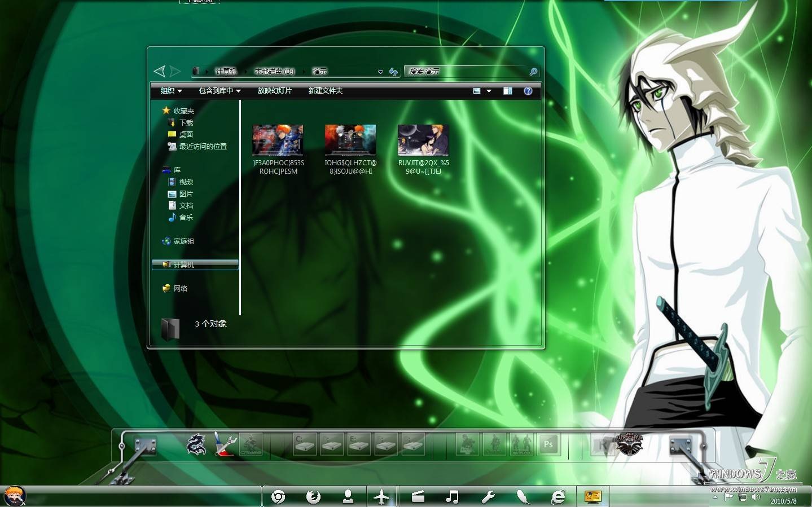Launch Internet Explorer from the taskbar
Image resolution: width=812 pixels, height=507 pixels.
[x=558, y=497]
